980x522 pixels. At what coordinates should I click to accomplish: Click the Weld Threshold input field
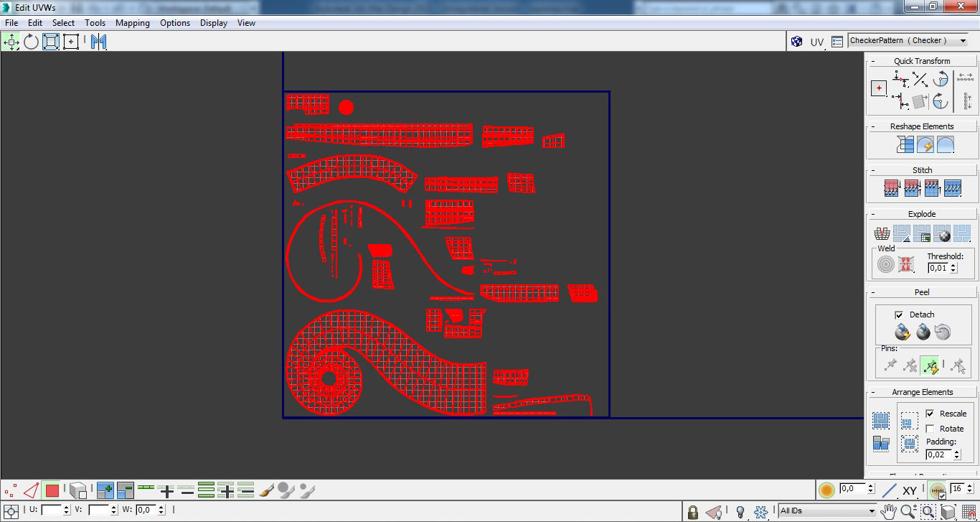coord(937,268)
